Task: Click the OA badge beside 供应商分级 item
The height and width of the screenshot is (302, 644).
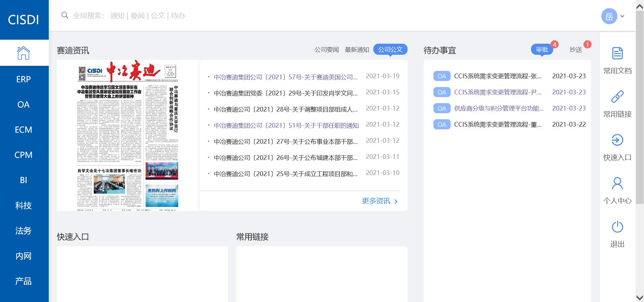Action: click(442, 109)
